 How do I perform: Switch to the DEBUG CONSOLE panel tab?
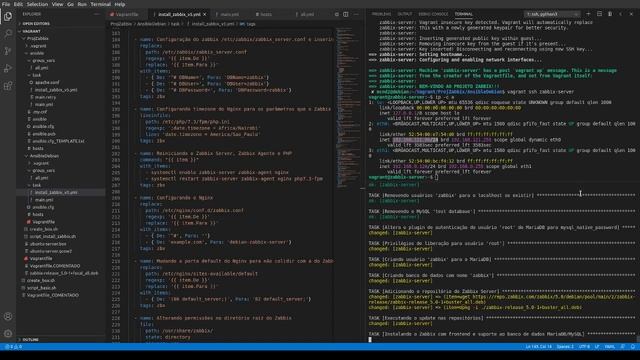tap(433, 14)
